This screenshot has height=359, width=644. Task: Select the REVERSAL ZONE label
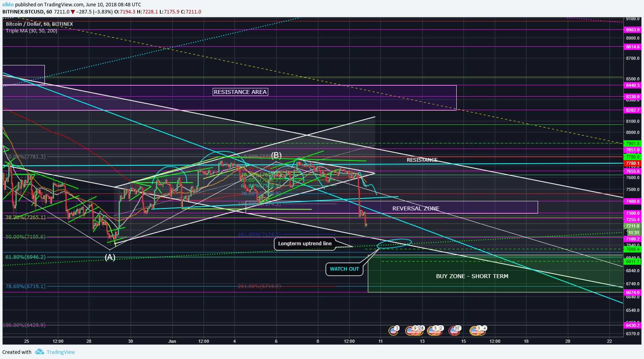coord(416,208)
